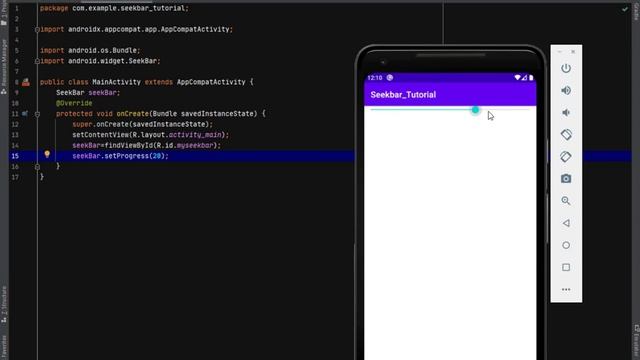The image size is (640, 360).
Task: Open the emulator zoom magnifier tool
Action: pos(566,200)
